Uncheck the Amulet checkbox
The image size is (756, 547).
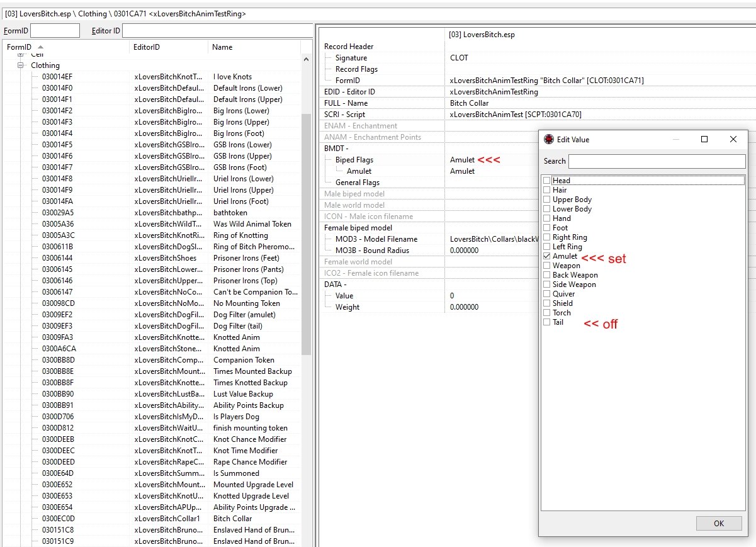click(x=547, y=256)
